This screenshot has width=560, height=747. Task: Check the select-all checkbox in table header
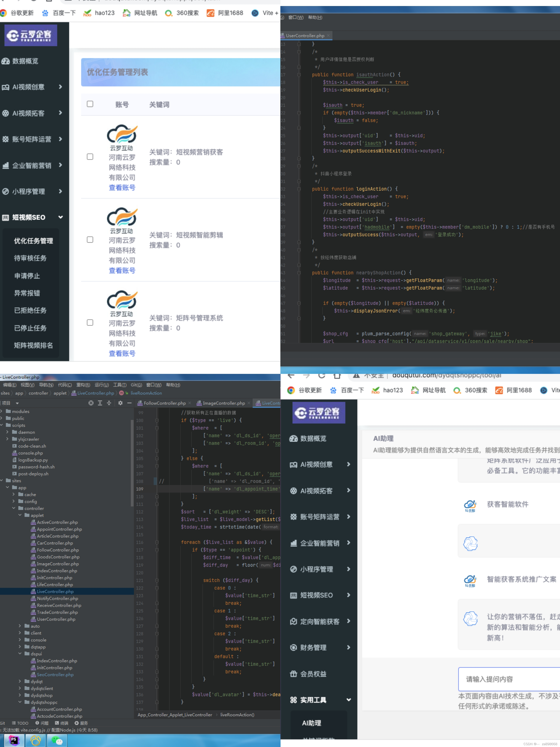(90, 104)
